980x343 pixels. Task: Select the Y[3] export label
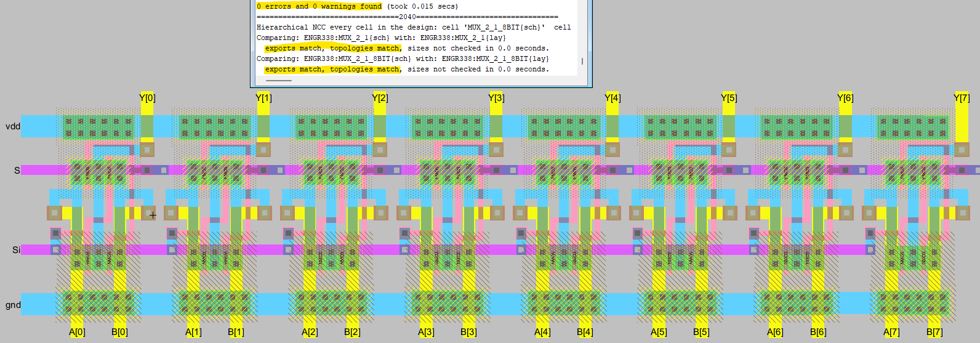pyautogui.click(x=496, y=98)
